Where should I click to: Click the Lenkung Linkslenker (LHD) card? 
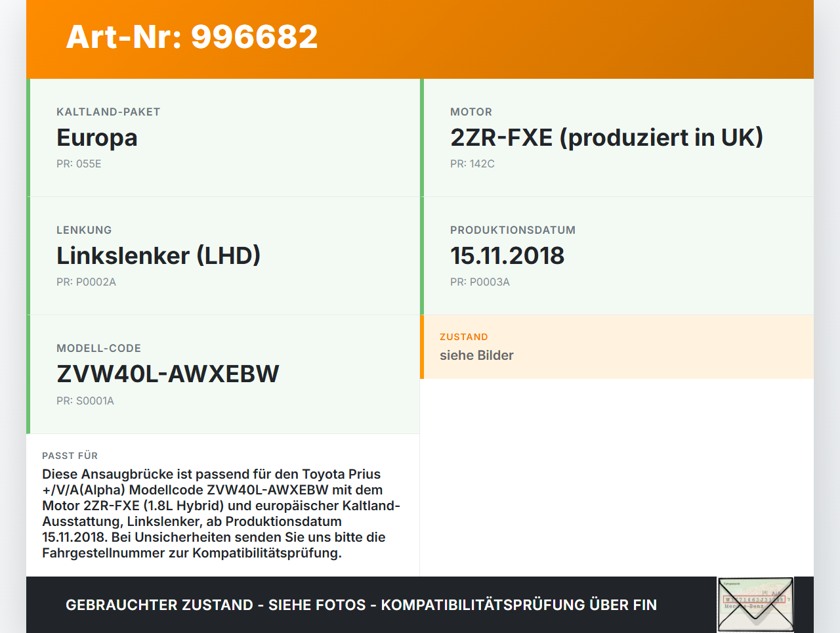click(x=223, y=256)
